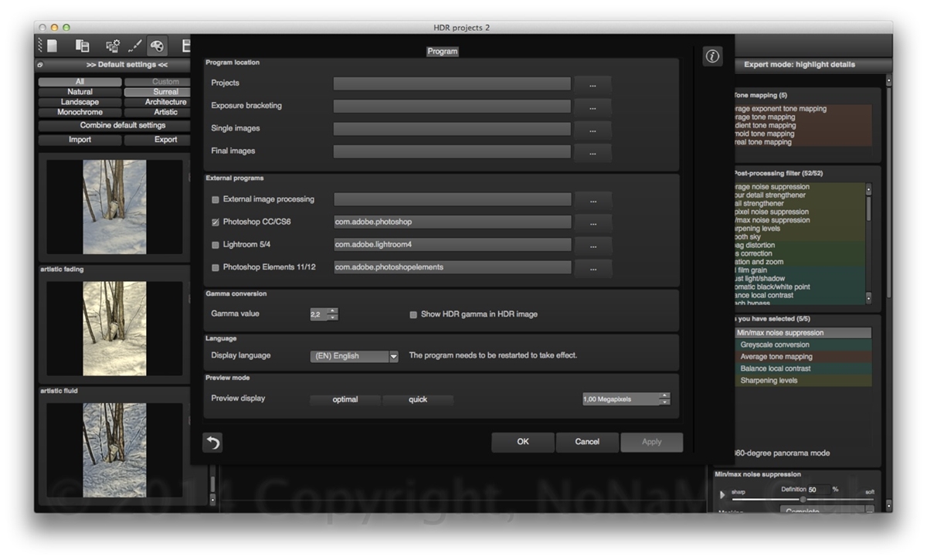Select the preset thumbnail above artistic fading
The height and width of the screenshot is (560, 927).
point(114,208)
